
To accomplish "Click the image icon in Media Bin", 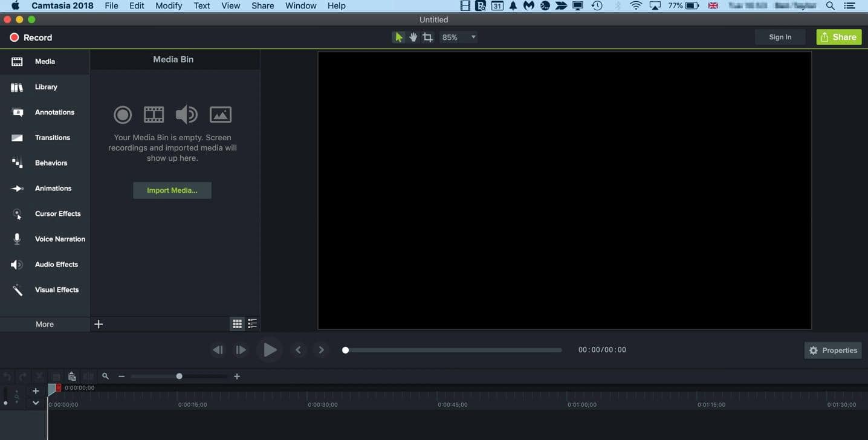I will point(221,114).
